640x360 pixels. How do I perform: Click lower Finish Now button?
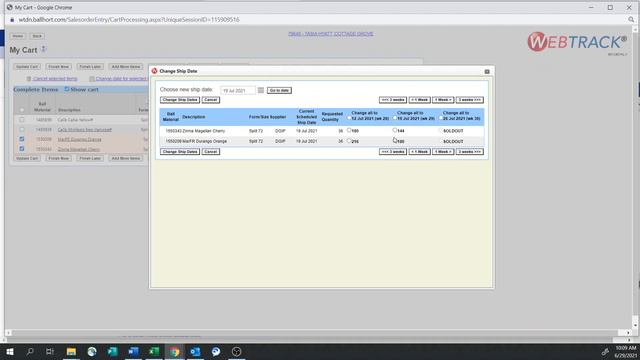click(59, 158)
